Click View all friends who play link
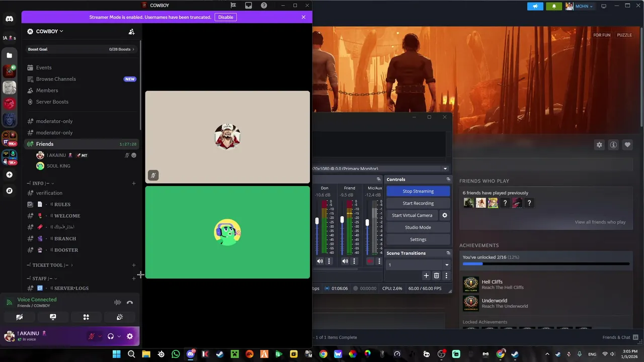 click(x=600, y=222)
